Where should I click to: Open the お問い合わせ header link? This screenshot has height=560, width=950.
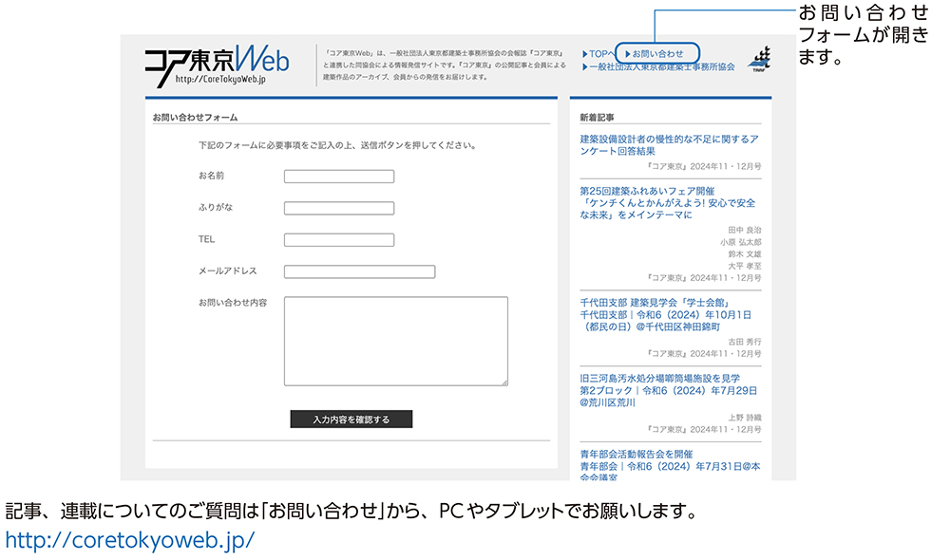657,54
